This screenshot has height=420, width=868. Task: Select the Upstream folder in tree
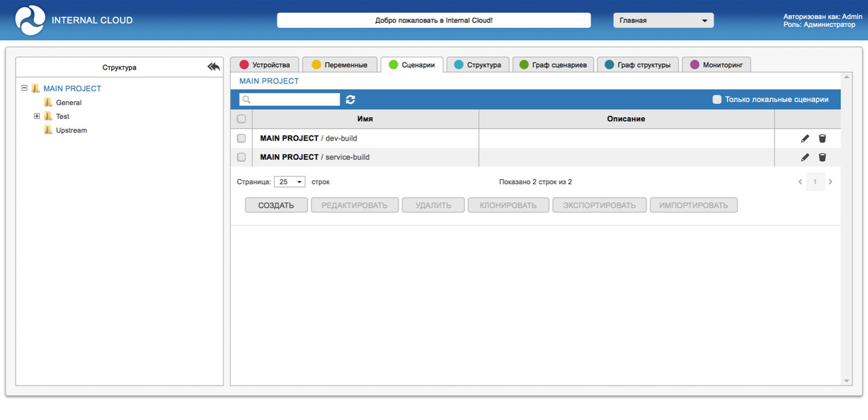coord(71,130)
